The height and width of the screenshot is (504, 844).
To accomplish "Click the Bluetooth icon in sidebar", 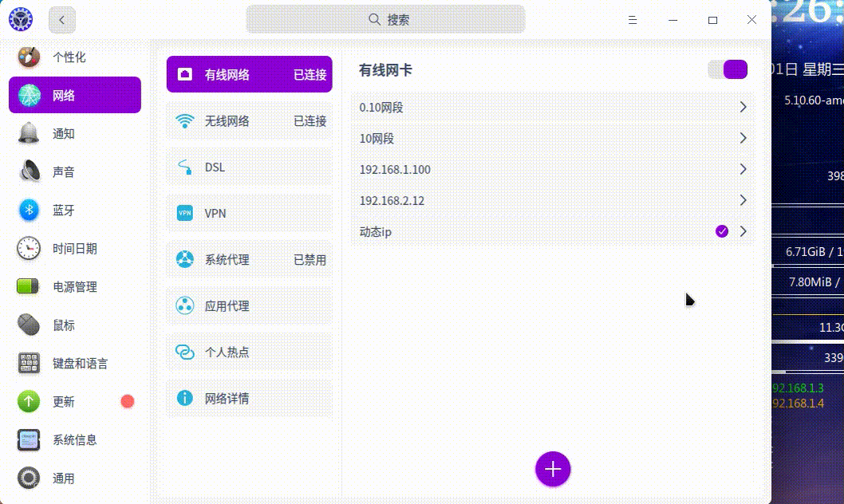I will click(x=30, y=210).
